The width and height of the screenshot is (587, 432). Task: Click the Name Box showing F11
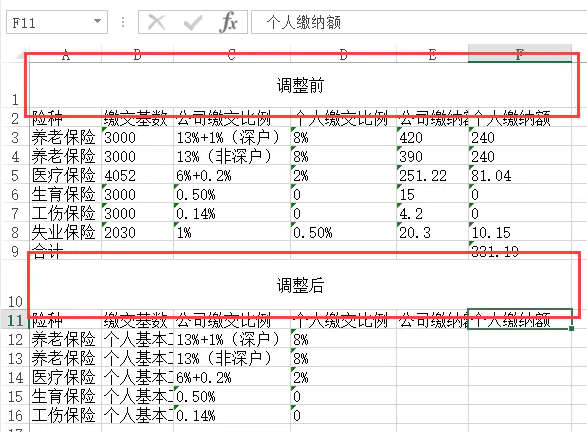click(57, 22)
